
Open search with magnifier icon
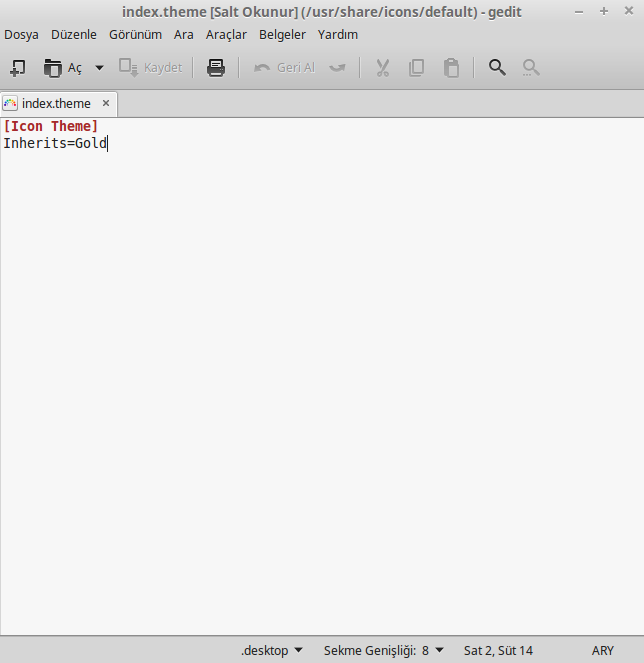(497, 68)
